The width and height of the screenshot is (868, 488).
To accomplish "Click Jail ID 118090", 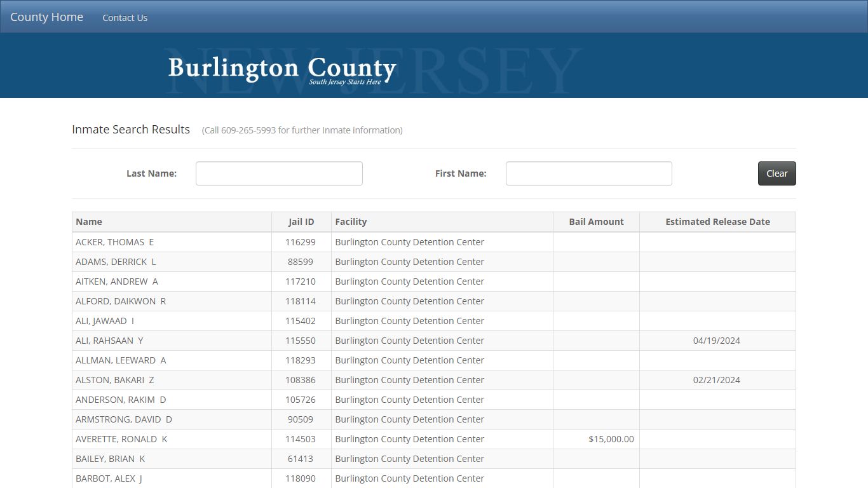I will pyautogui.click(x=301, y=478).
